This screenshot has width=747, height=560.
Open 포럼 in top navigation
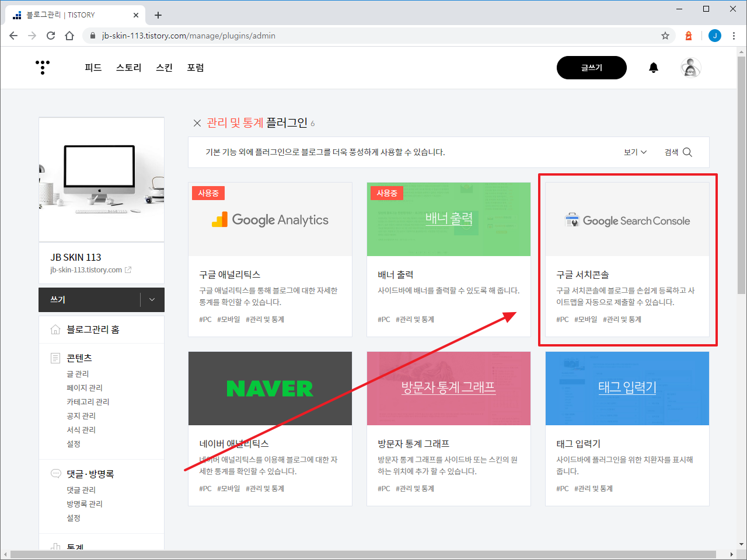(196, 68)
